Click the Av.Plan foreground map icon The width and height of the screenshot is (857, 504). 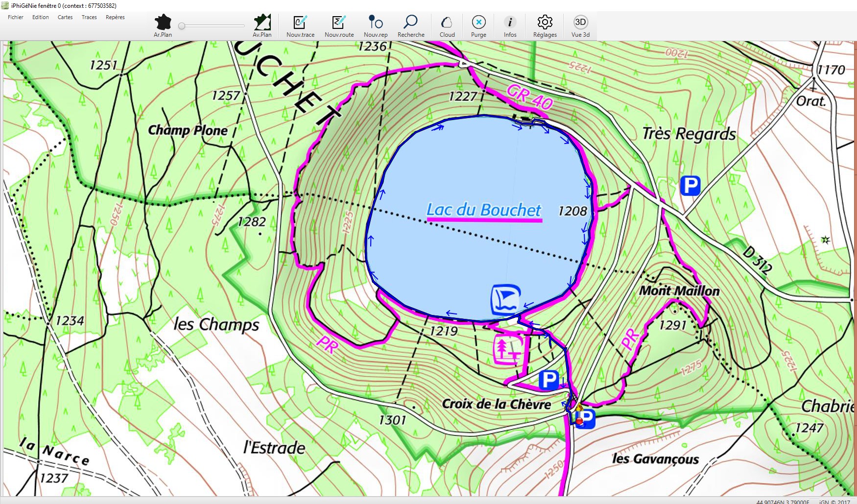point(262,23)
